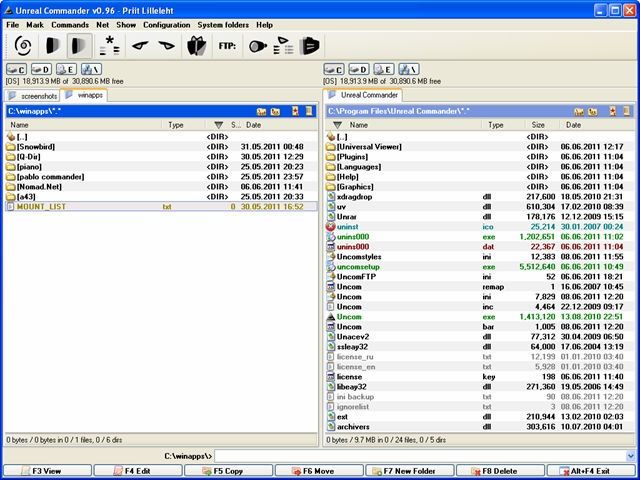Click into the command line input field
The width and height of the screenshot is (640, 480).
pyautogui.click(x=420, y=456)
